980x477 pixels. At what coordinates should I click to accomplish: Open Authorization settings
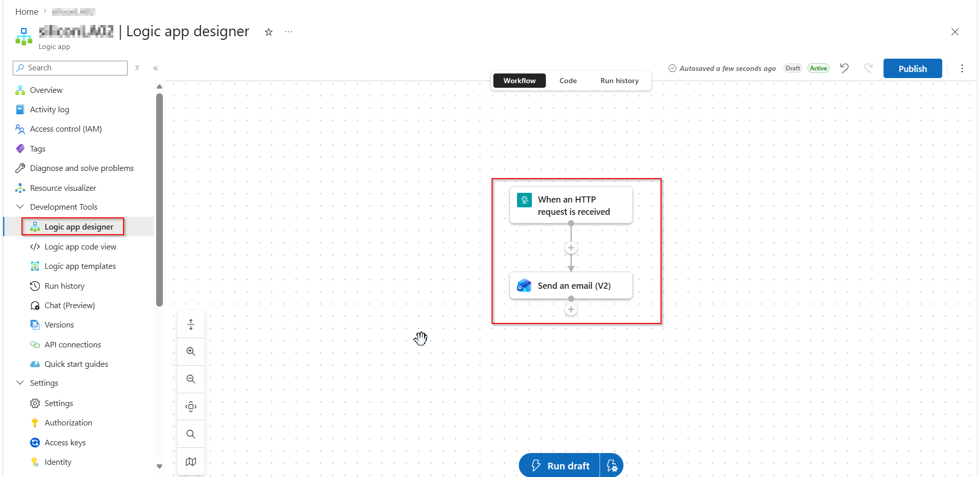point(68,423)
